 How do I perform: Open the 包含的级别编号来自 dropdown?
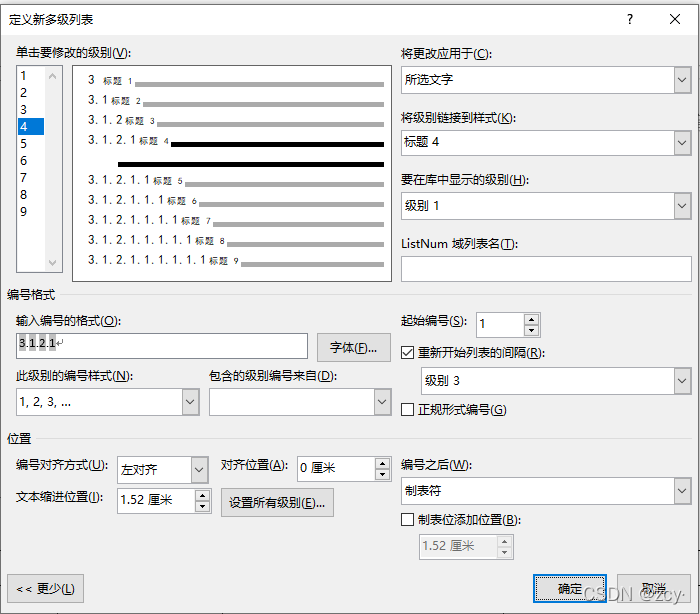(382, 402)
